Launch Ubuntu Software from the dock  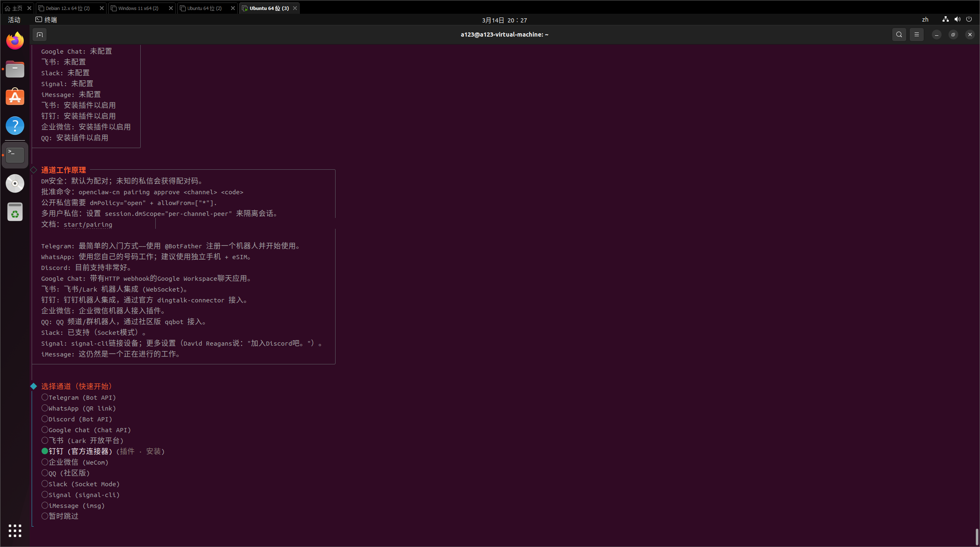click(15, 97)
